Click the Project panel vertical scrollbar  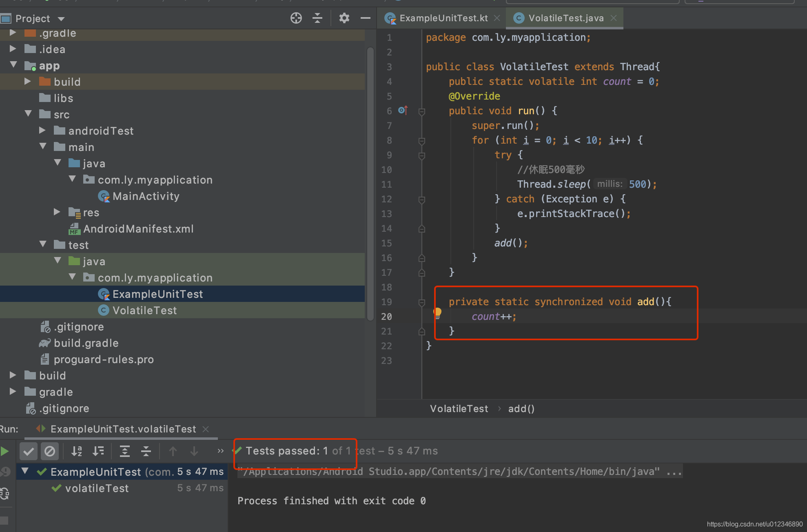(370, 184)
